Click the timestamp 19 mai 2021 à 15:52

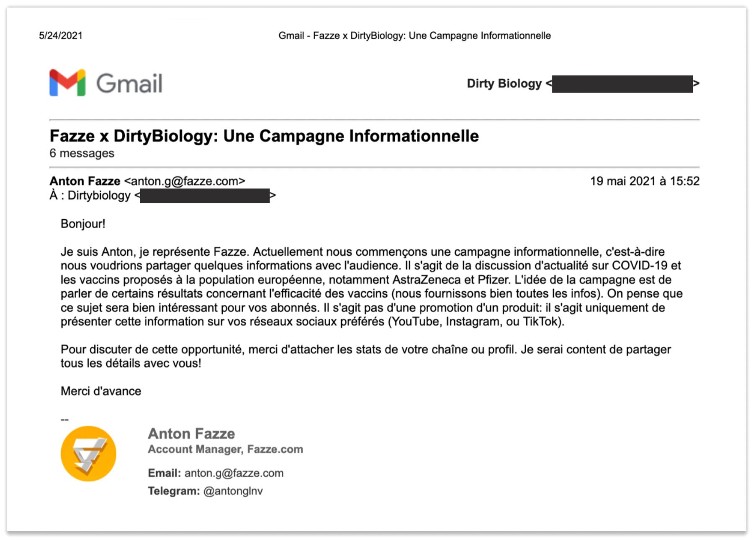[x=645, y=181]
